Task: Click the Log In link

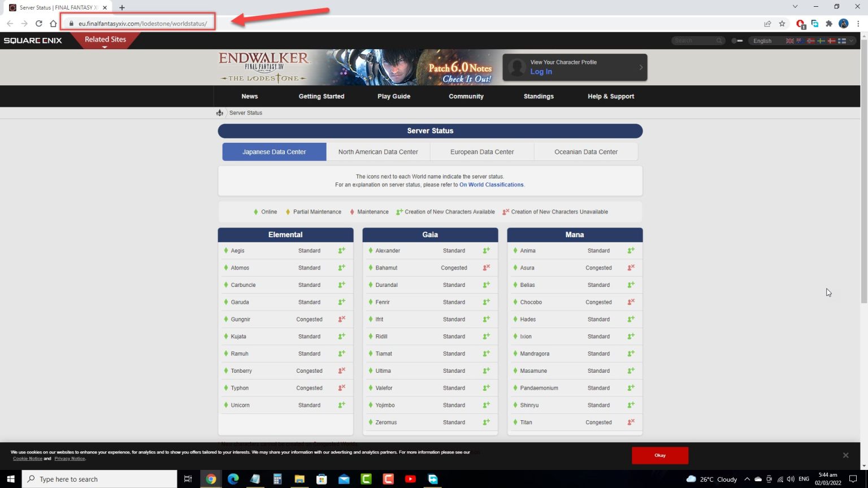Action: pos(540,72)
